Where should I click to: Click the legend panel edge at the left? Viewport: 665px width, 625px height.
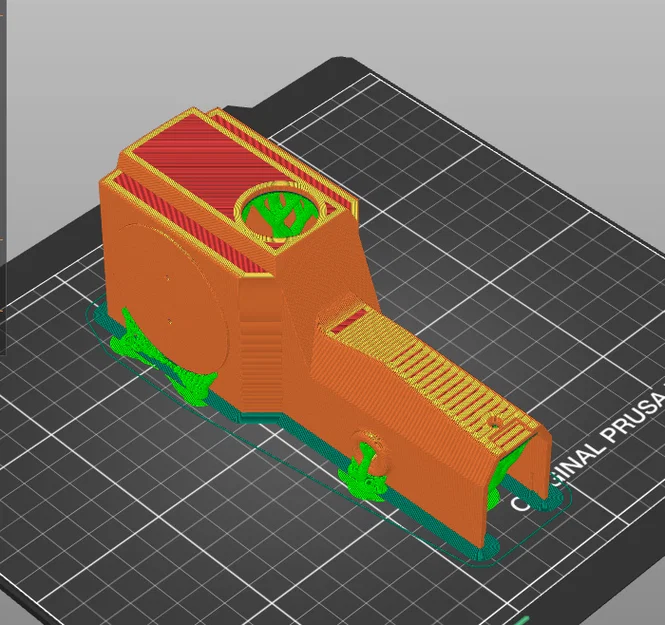[3, 178]
